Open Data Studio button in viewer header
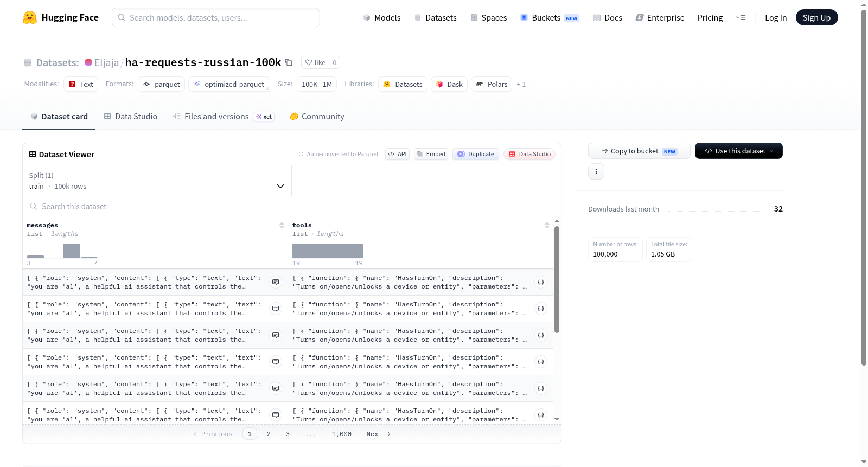The height and width of the screenshot is (467, 868). [529, 154]
